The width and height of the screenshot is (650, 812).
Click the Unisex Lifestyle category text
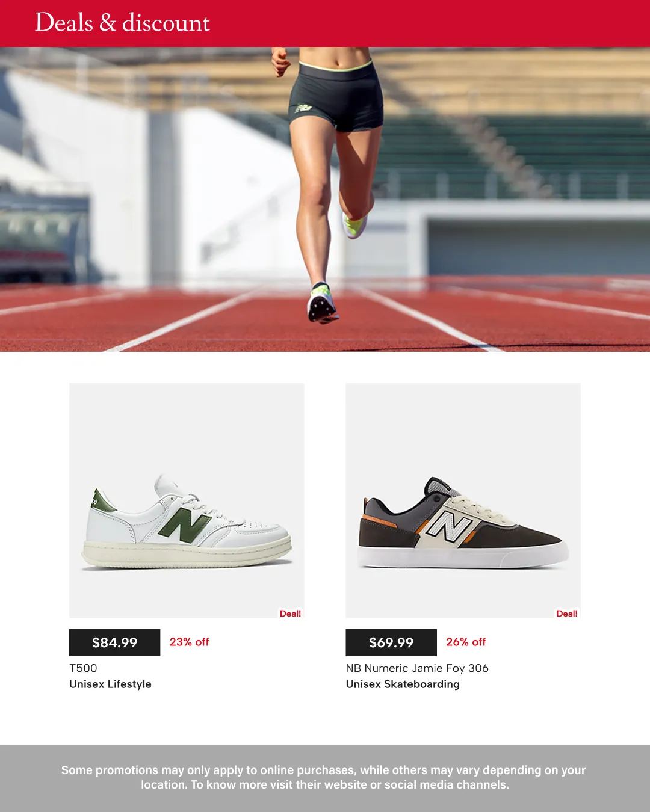coord(110,684)
